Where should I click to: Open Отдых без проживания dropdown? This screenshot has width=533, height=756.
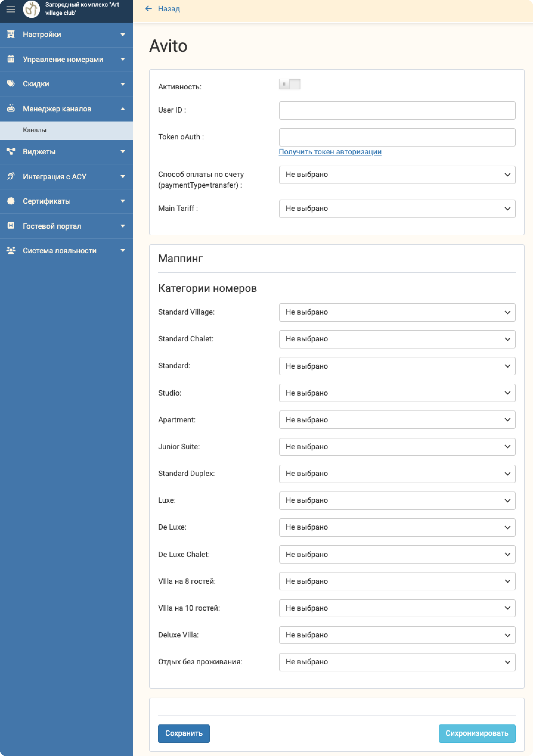point(397,662)
